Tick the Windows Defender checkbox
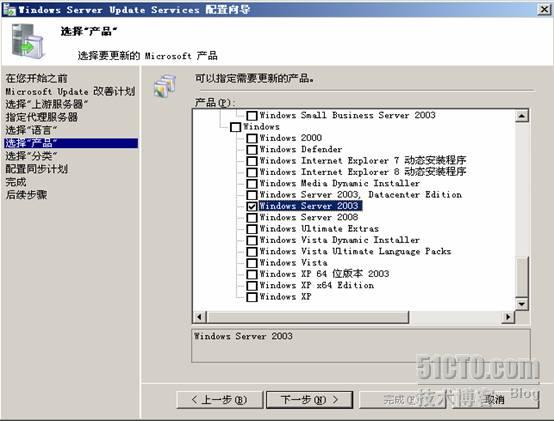The height and width of the screenshot is (421, 554). tap(252, 150)
